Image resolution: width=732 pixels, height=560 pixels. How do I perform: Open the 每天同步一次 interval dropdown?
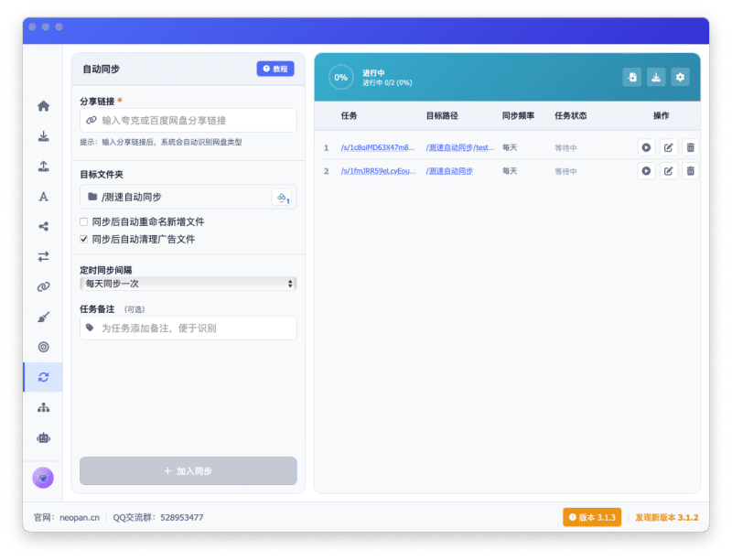[188, 284]
